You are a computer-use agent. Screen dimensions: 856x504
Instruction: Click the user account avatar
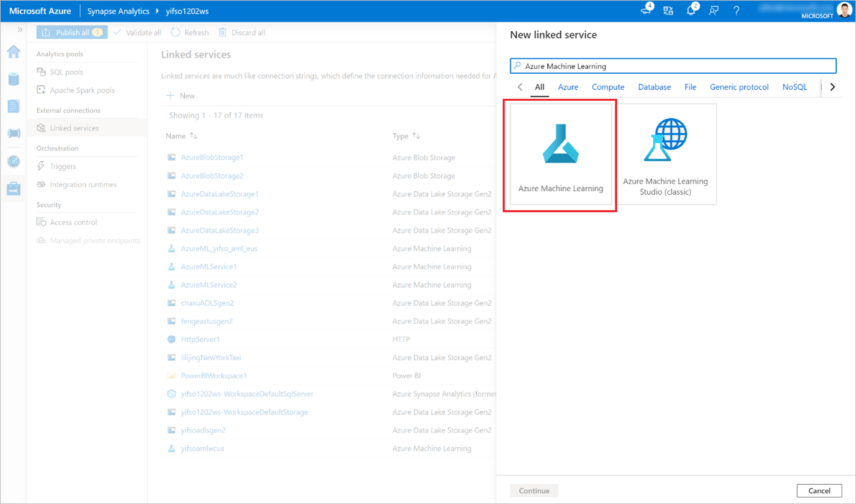tap(844, 10)
